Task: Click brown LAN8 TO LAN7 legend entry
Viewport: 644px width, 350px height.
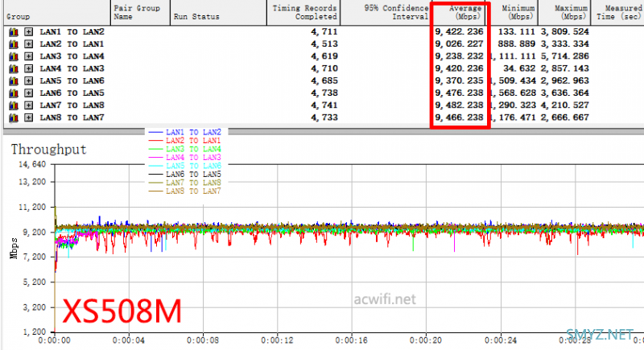Action: click(x=185, y=191)
